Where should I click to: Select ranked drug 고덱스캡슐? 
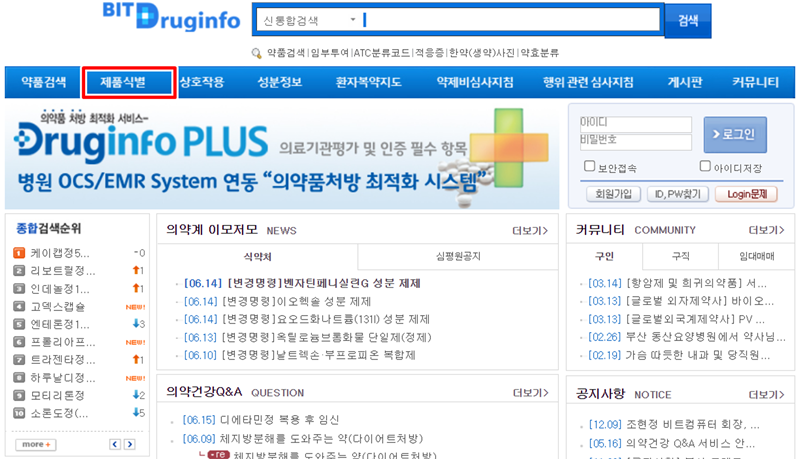[58, 307]
